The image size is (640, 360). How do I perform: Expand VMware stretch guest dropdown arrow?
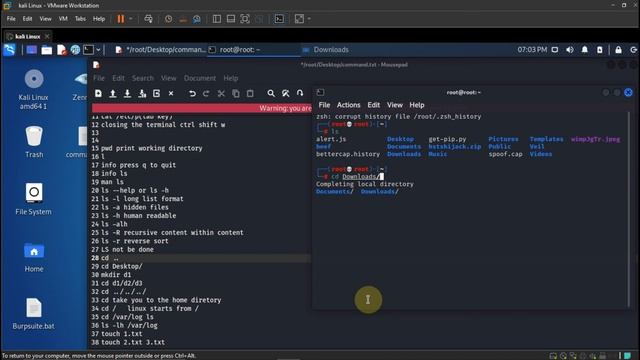pyautogui.click(x=309, y=19)
